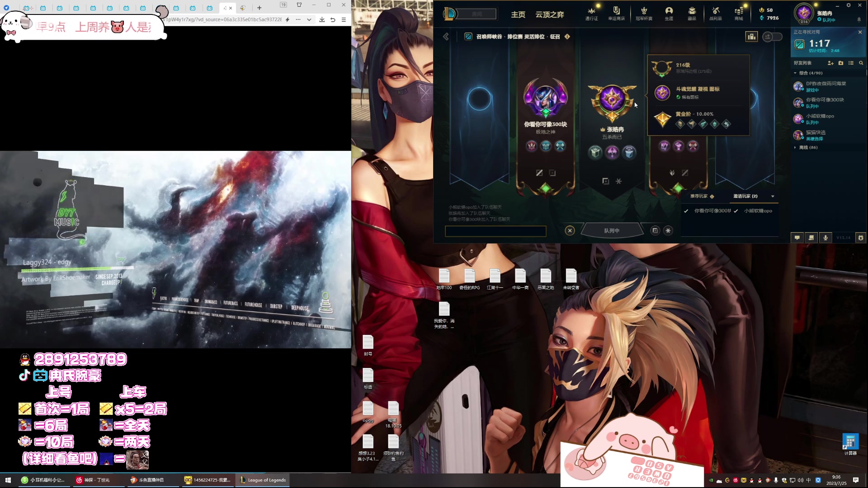Expand the browser address bar dropdown chevron
The image size is (868, 488).
[309, 19]
